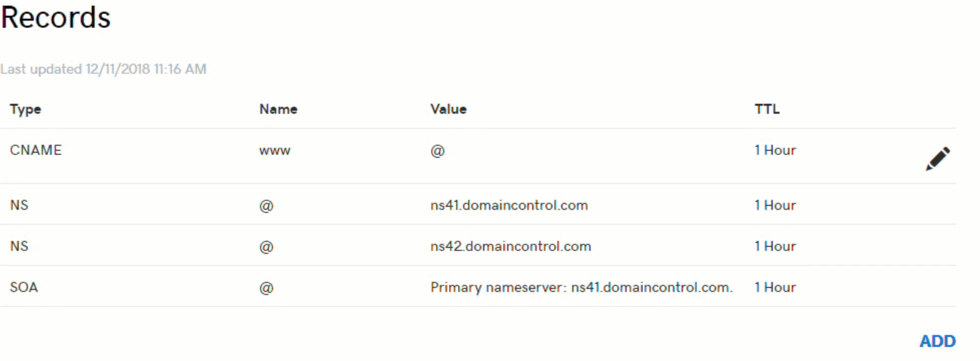Click the ADD link to add record
The width and height of the screenshot is (980, 361).
click(x=937, y=341)
